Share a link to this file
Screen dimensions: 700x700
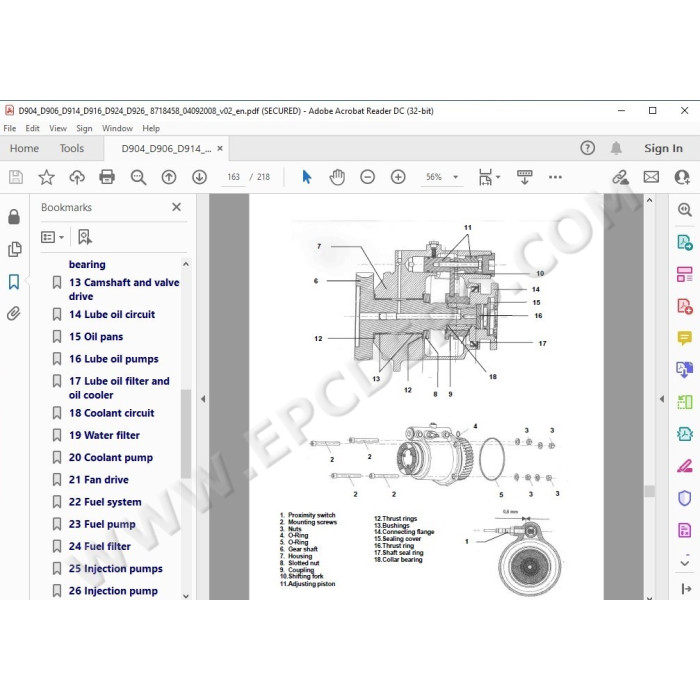pos(620,177)
